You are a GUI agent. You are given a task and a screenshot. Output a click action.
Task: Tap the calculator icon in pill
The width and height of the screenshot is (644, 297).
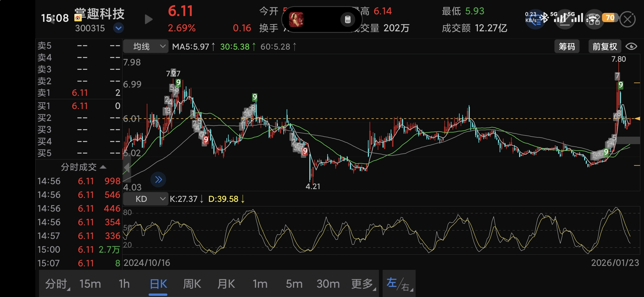click(348, 19)
